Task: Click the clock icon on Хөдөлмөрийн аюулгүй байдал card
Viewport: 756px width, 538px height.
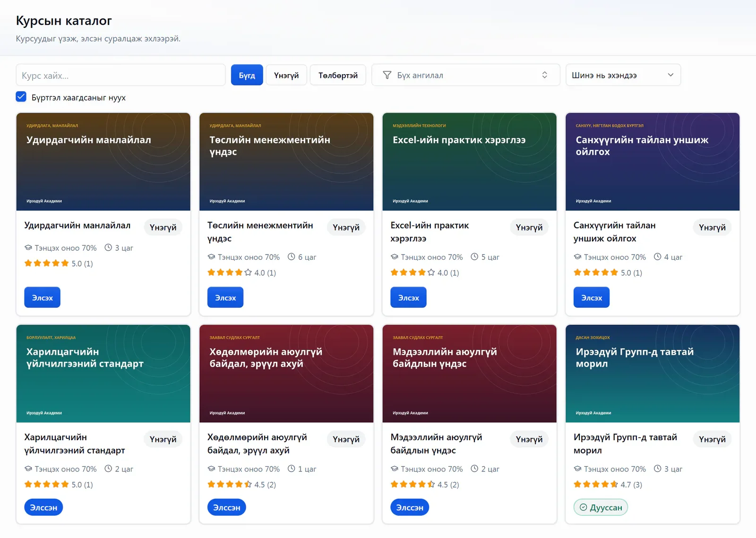Action: 292,469
